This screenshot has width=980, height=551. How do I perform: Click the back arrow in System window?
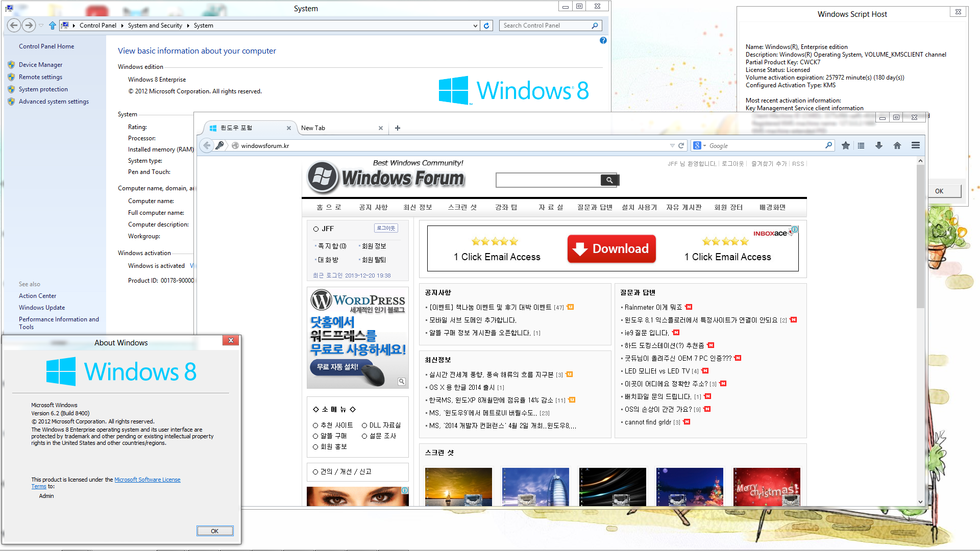tap(14, 25)
